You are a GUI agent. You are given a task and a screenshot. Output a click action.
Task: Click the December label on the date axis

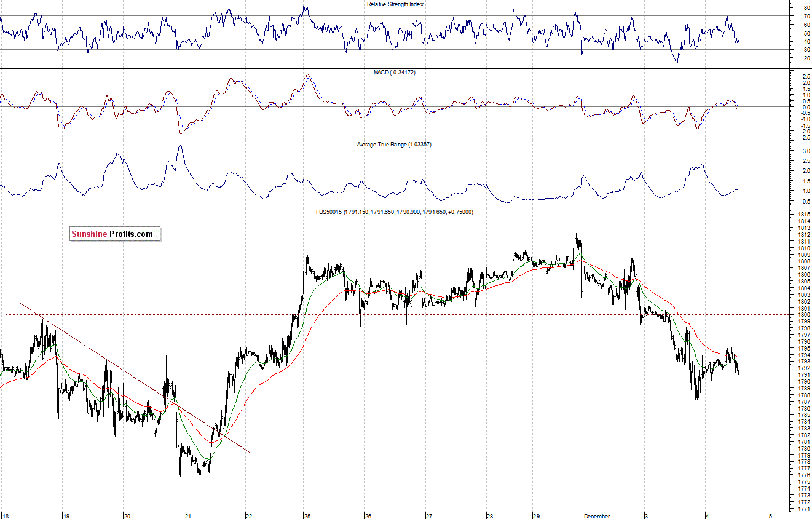(597, 515)
